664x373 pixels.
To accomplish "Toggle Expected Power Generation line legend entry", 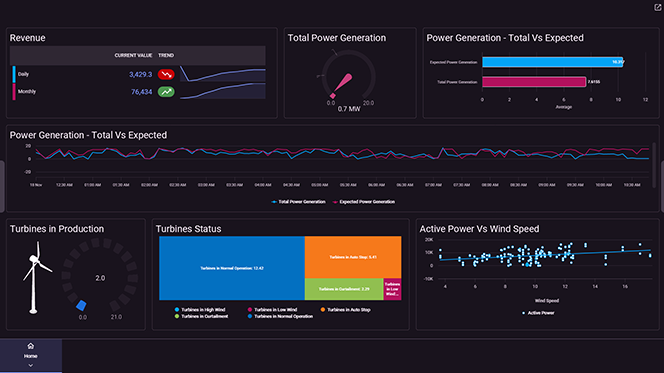I will (x=364, y=202).
